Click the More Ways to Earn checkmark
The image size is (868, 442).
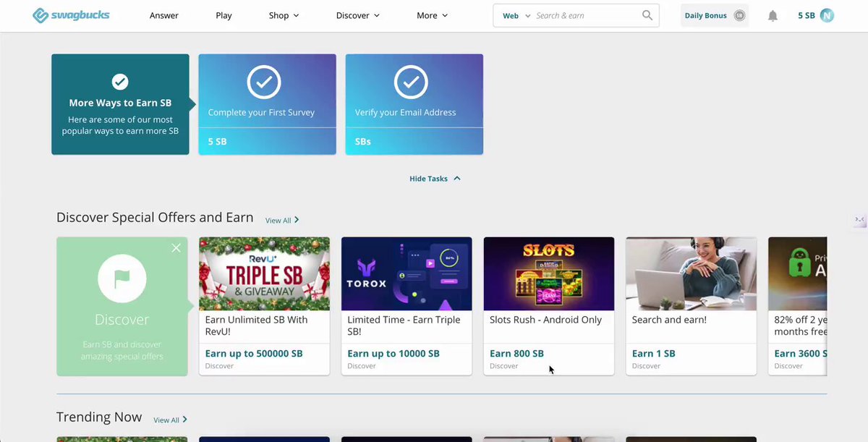[120, 82]
